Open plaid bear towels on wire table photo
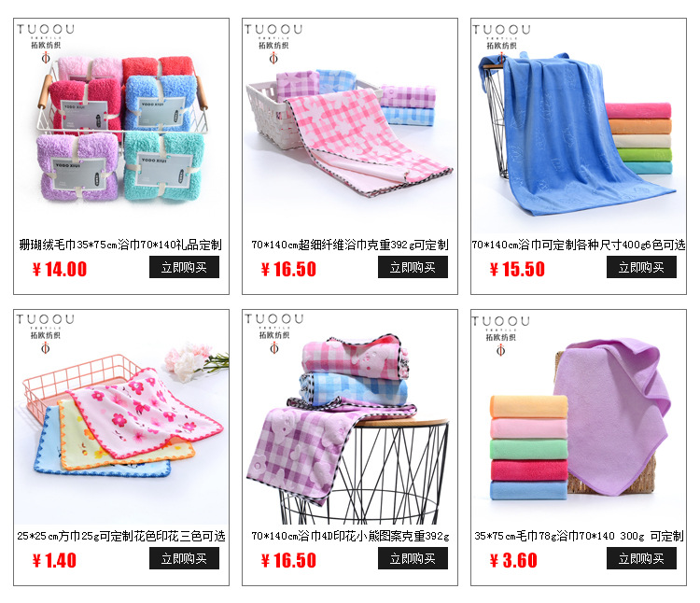Viewport: 700px width, 603px height. coord(350,417)
